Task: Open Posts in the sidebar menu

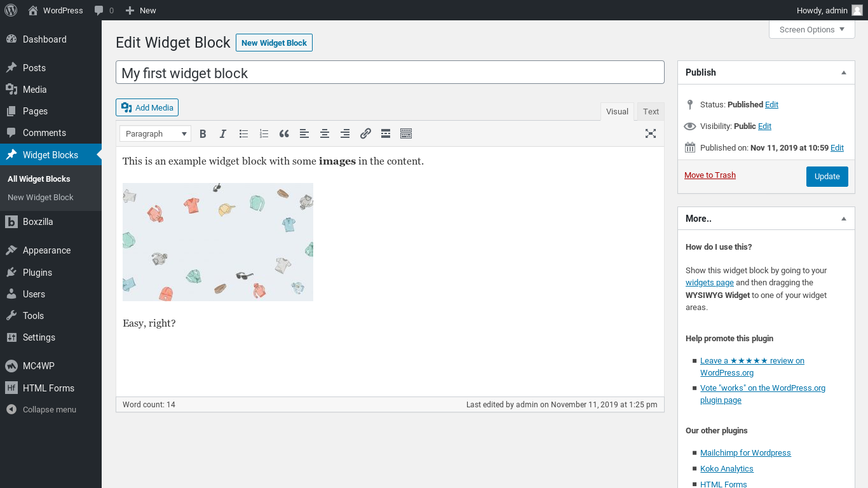Action: click(x=51, y=68)
